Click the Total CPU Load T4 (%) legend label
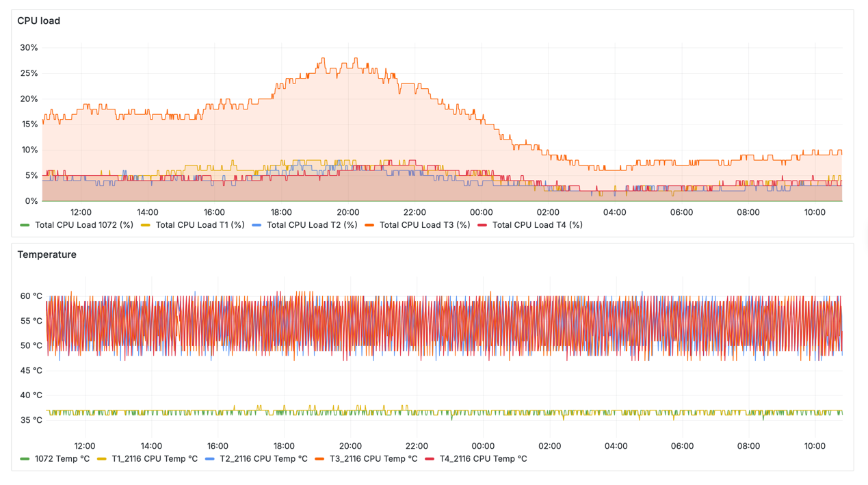868x485 pixels. pos(537,225)
